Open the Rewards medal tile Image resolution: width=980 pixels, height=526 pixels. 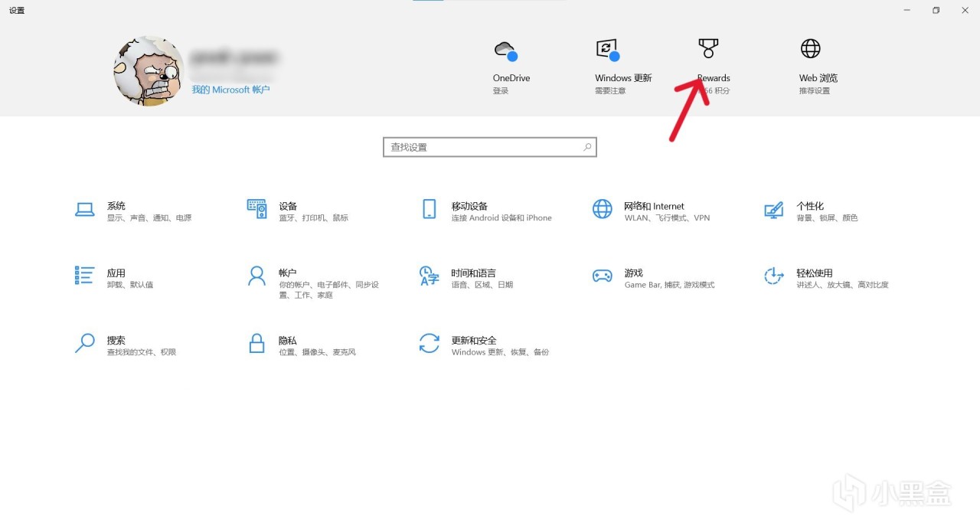tap(713, 67)
